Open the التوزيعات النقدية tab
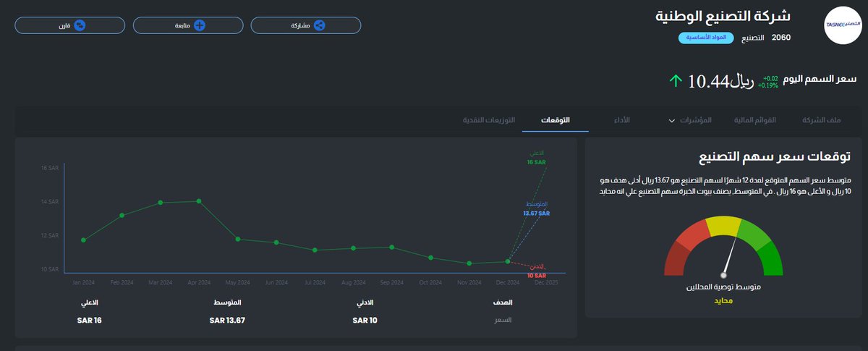The width and height of the screenshot is (868, 351). click(x=489, y=119)
